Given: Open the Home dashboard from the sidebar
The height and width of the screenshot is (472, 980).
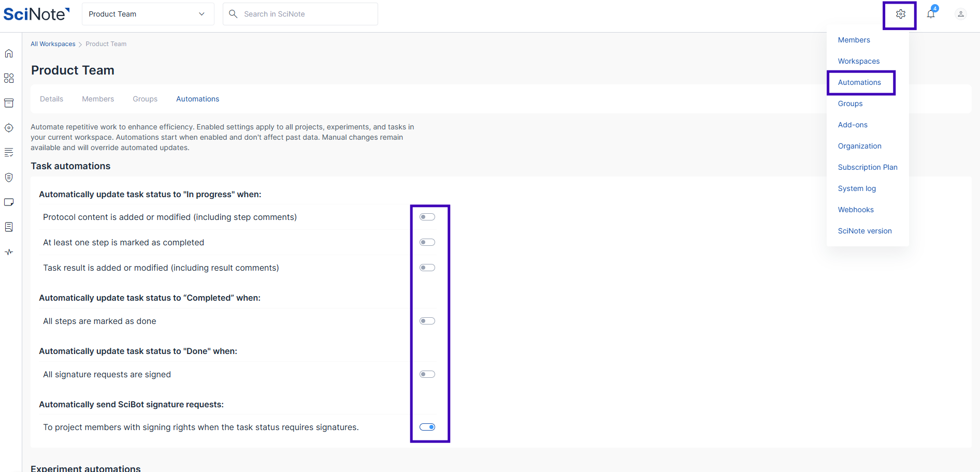Looking at the screenshot, I should tap(9, 53).
